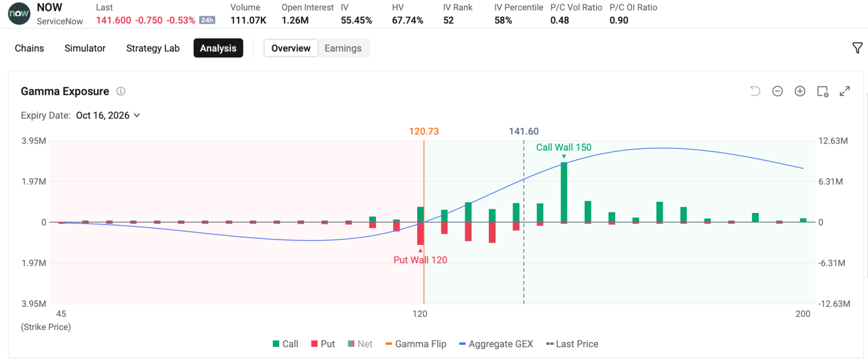Click the HV value 67.74%
Screen dimensions: 868x362
407,20
